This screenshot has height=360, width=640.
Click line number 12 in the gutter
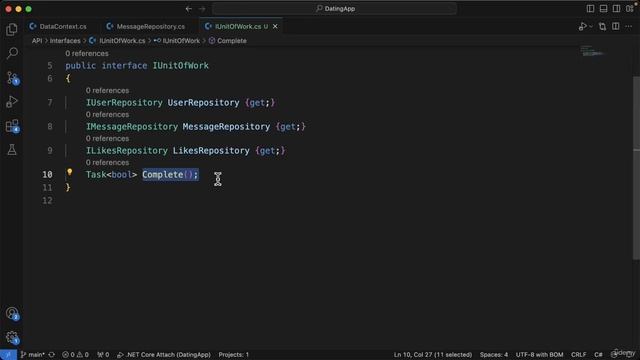[47, 201]
